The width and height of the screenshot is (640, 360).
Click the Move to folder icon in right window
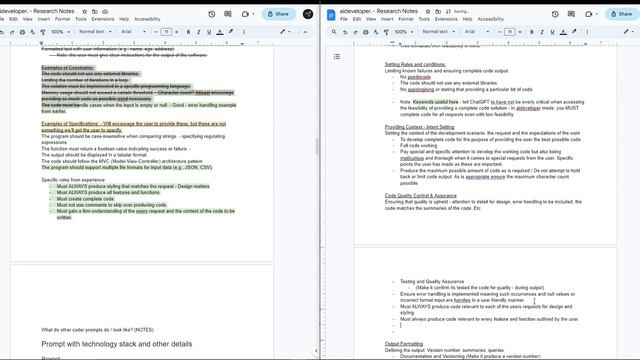click(x=438, y=11)
